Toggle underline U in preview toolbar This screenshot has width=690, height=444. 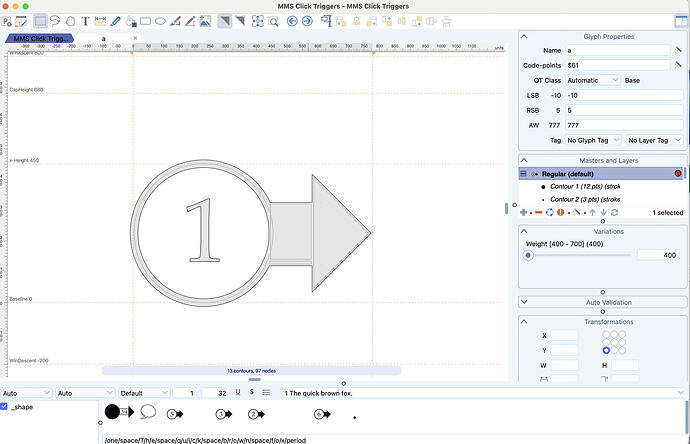tap(238, 393)
